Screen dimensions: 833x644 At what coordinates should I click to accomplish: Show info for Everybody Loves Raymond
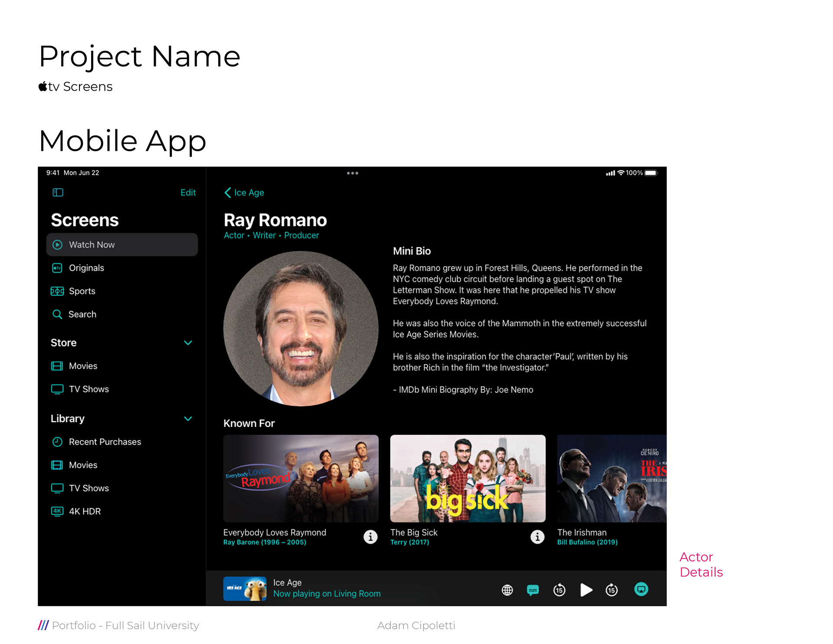point(371,537)
